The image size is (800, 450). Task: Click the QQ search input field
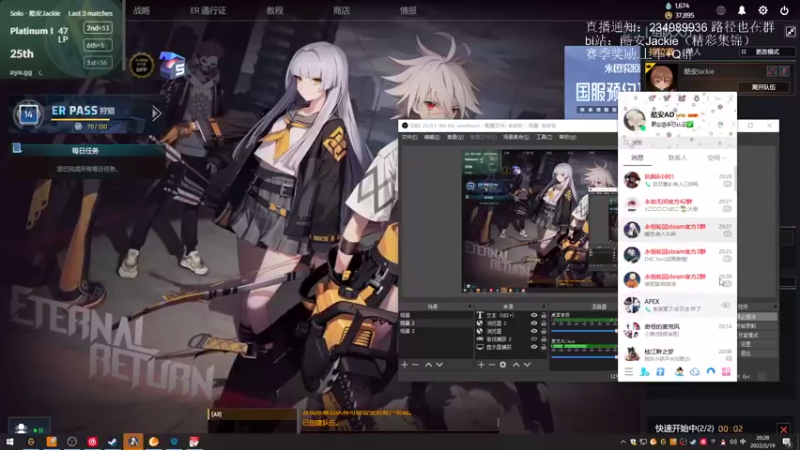[676, 143]
